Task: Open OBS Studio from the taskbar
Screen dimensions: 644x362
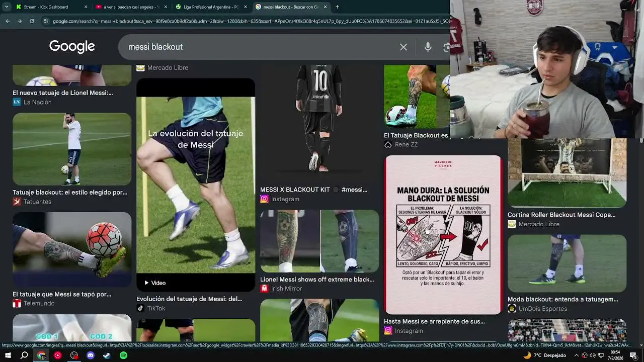Action: 74,355
